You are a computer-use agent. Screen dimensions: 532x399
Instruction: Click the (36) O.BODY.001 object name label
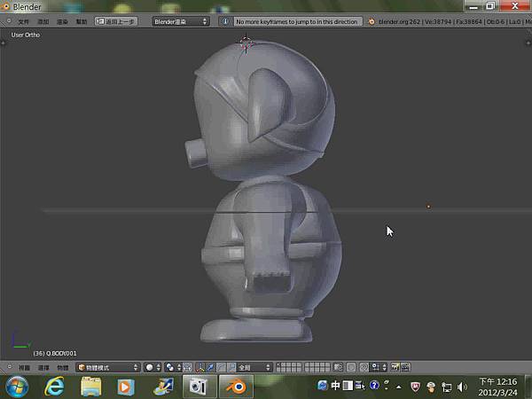point(55,353)
